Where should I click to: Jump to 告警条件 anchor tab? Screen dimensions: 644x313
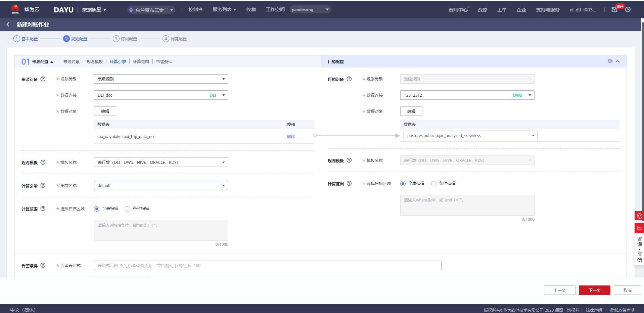pyautogui.click(x=164, y=62)
